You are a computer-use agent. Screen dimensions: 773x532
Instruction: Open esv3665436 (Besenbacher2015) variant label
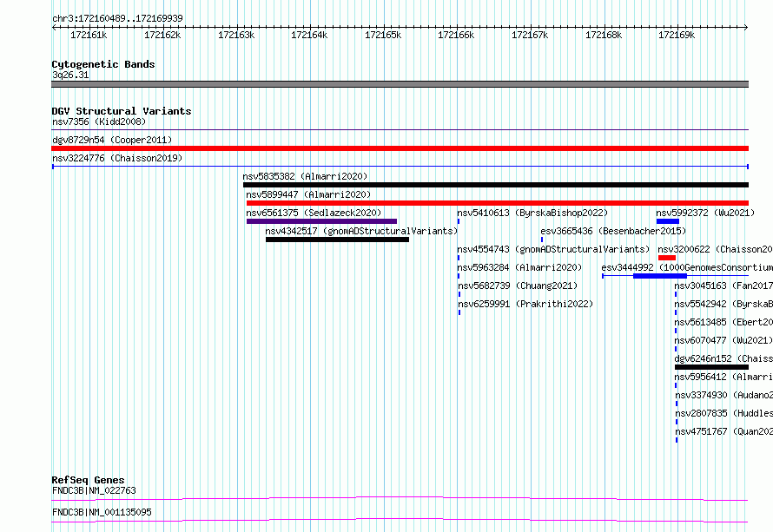(x=613, y=231)
